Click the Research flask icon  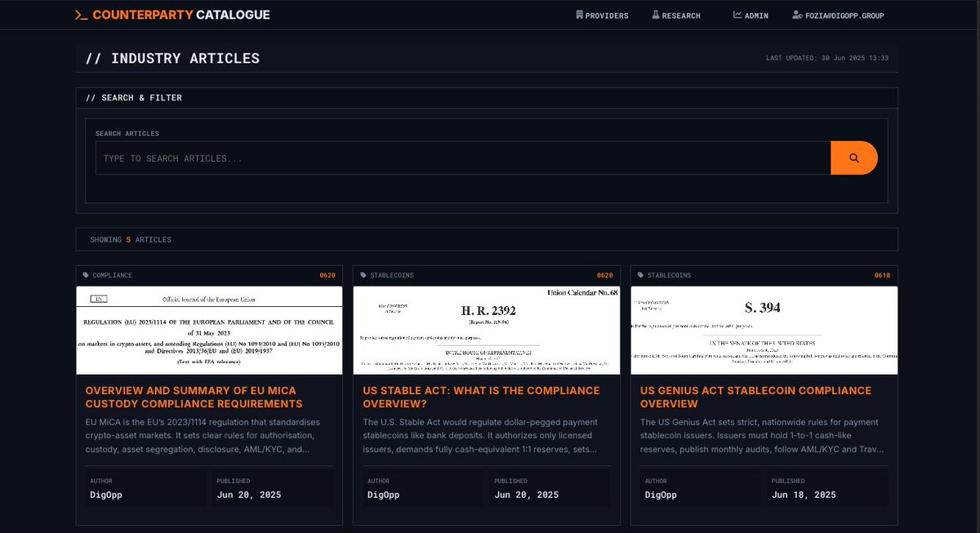655,15
